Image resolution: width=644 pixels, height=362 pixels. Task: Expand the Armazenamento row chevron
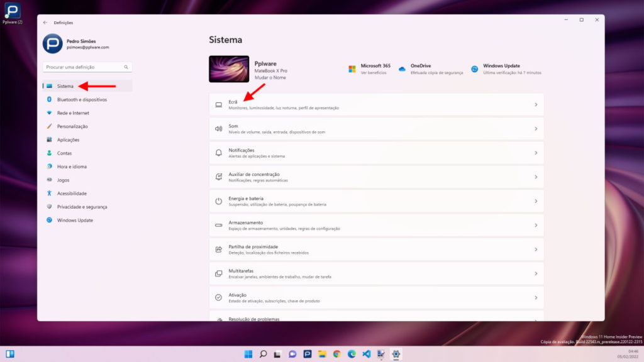point(535,225)
